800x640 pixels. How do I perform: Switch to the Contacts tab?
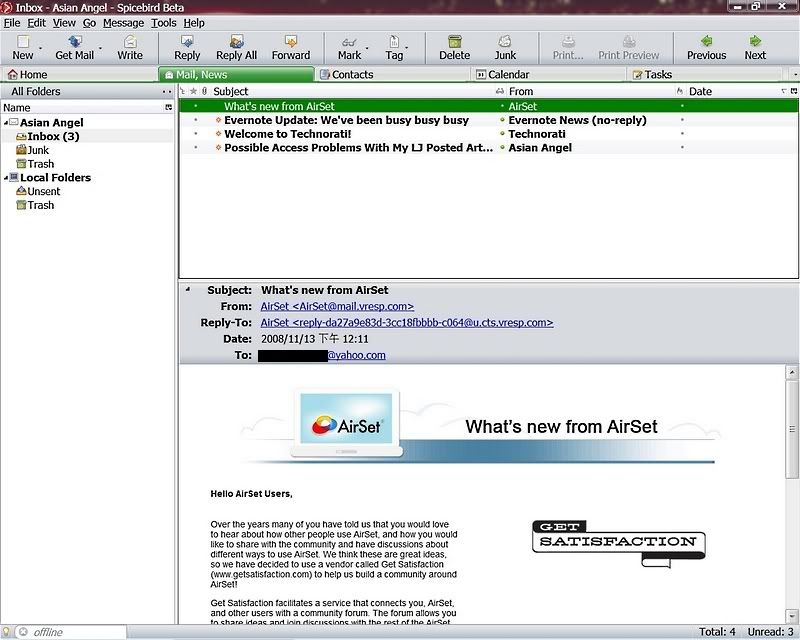tap(392, 75)
